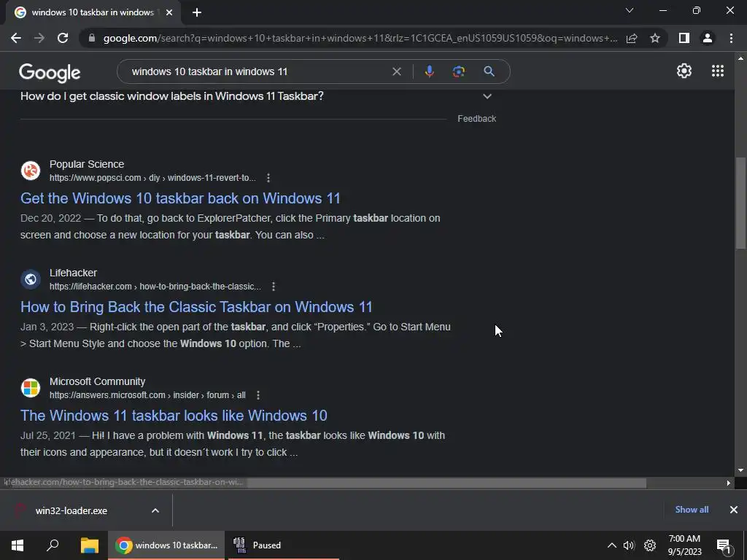The height and width of the screenshot is (560, 747).
Task: Open the Chrome three-dot menu
Action: point(731,38)
